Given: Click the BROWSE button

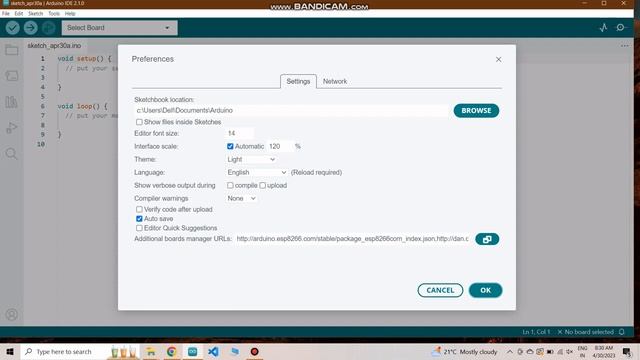Looking at the screenshot, I should 476,111.
